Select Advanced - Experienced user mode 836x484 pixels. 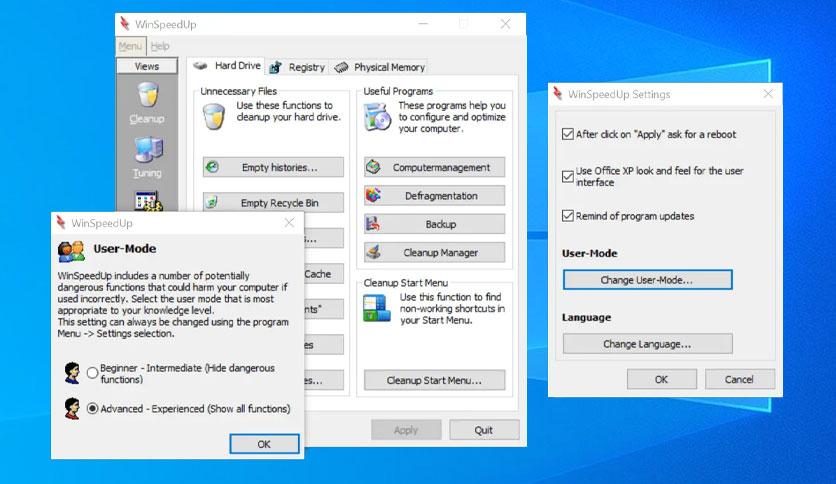[92, 408]
